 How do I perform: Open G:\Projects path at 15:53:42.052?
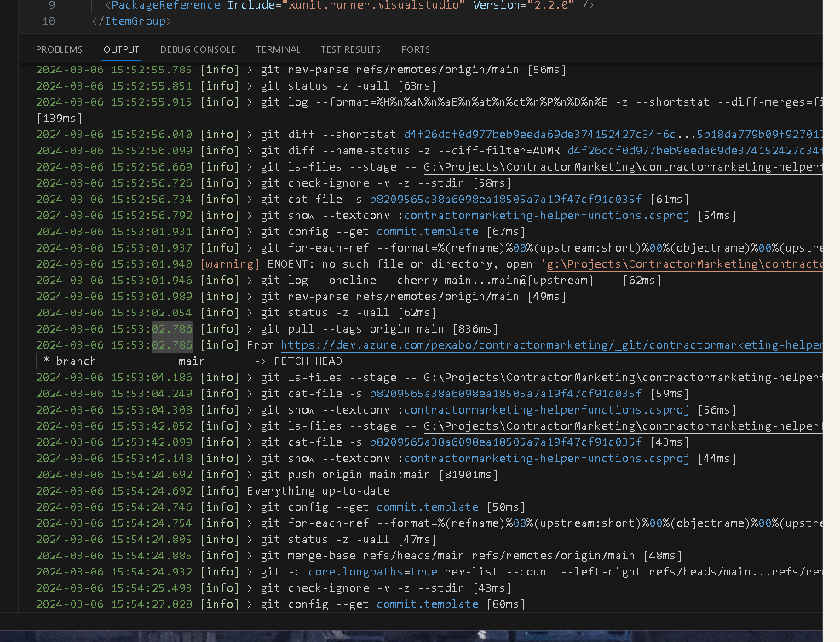pos(623,425)
